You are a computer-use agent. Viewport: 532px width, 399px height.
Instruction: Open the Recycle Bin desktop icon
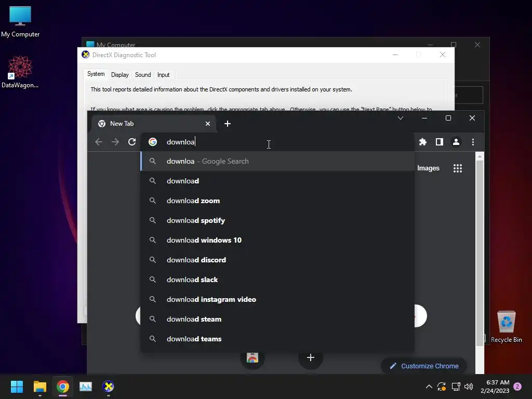coord(506,327)
